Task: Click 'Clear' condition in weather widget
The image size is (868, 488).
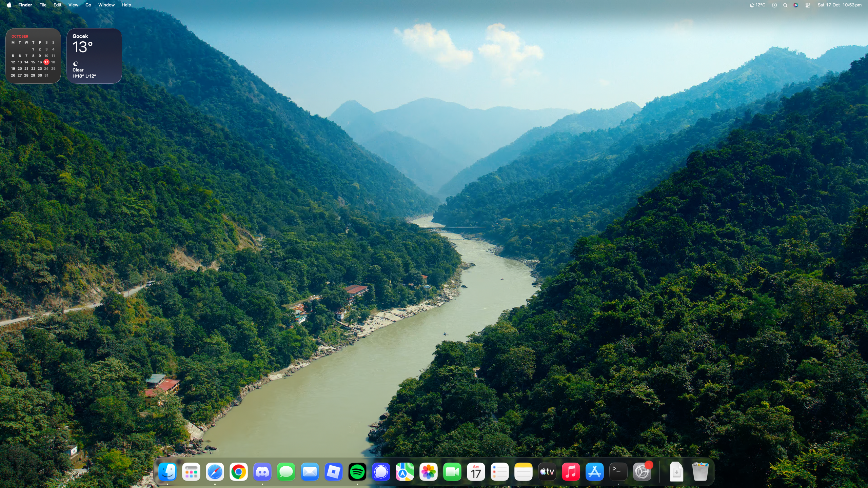Action: click(78, 70)
